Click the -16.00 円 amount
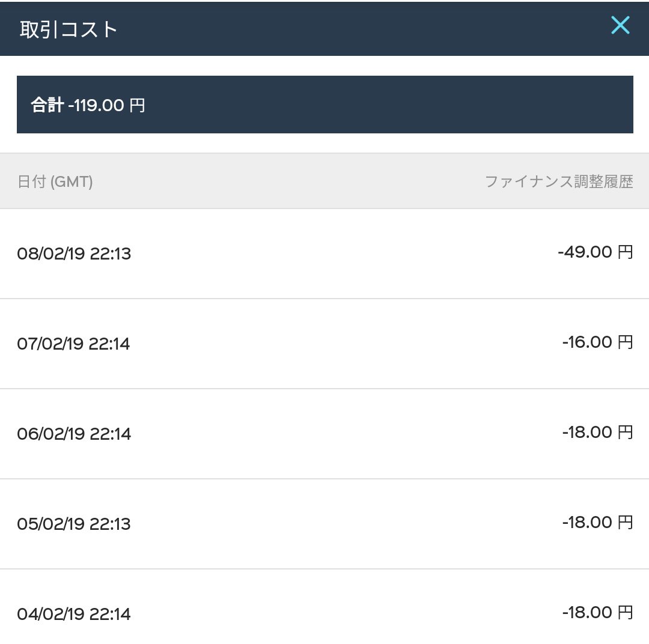 coord(597,342)
